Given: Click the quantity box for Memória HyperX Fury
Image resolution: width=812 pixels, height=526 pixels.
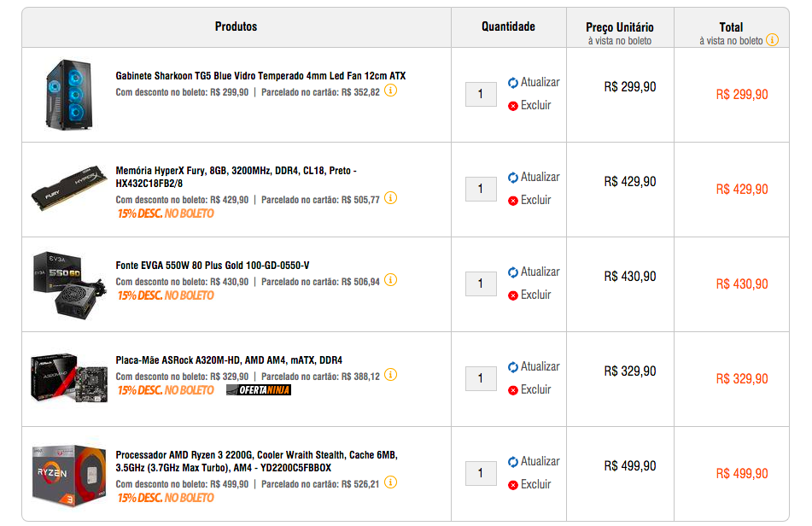Looking at the screenshot, I should 481,189.
